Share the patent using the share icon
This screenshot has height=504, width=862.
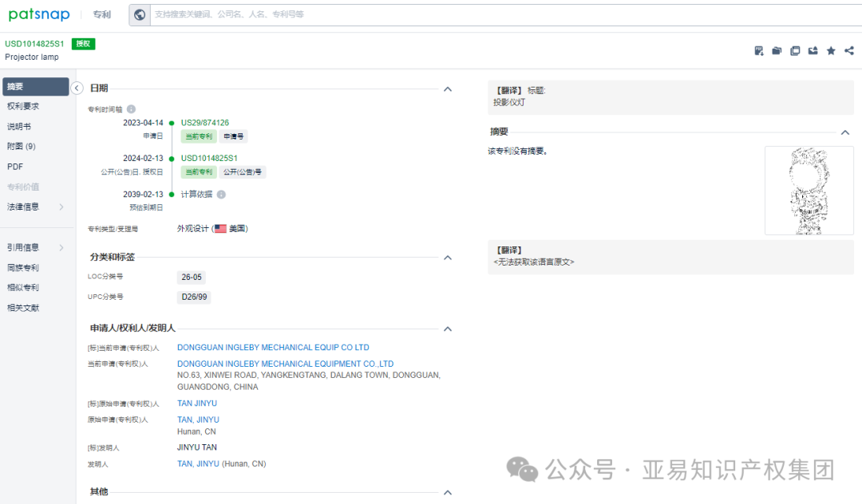click(849, 50)
